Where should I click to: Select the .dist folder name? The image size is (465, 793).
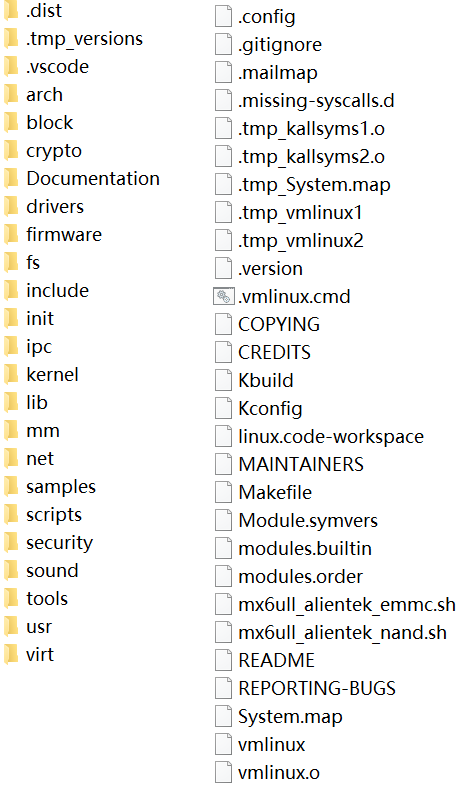[x=44, y=11]
